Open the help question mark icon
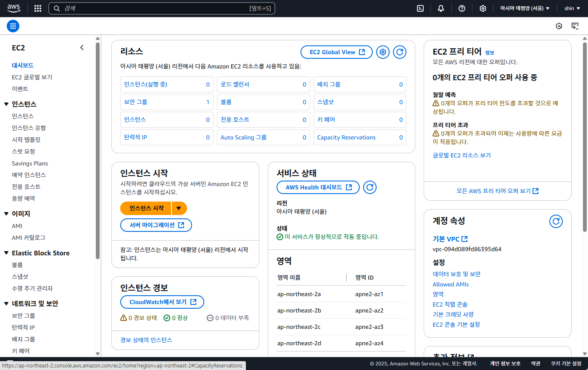 [x=462, y=8]
